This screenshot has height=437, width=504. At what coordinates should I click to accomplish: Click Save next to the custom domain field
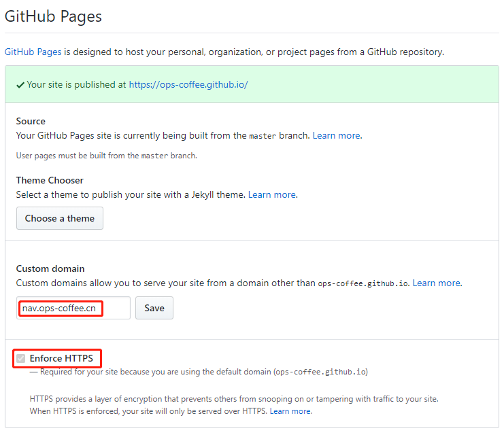(154, 308)
